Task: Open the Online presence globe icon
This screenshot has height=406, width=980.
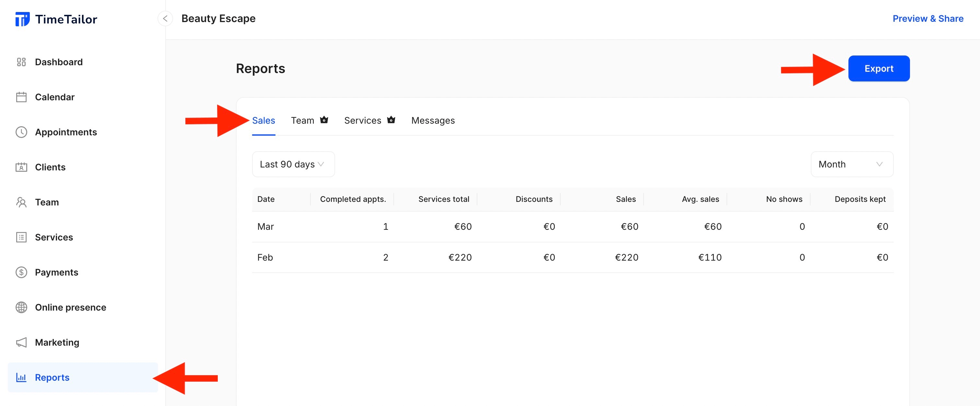Action: 21,307
